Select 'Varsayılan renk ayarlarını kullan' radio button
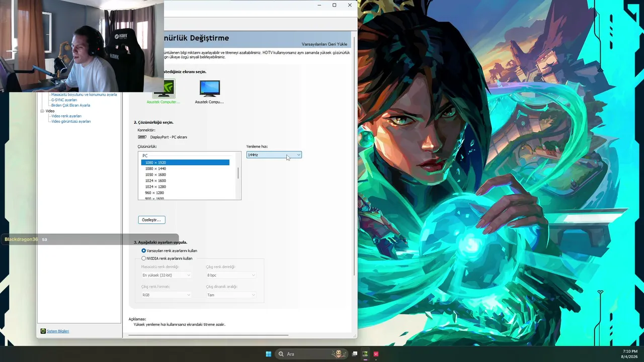The width and height of the screenshot is (644, 362). click(x=144, y=250)
